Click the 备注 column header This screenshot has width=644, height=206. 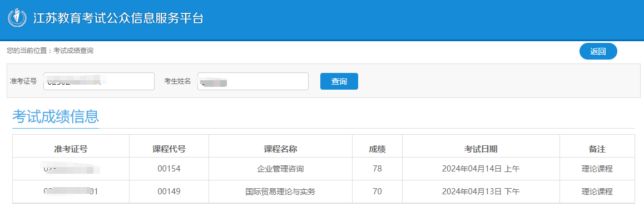click(x=597, y=149)
